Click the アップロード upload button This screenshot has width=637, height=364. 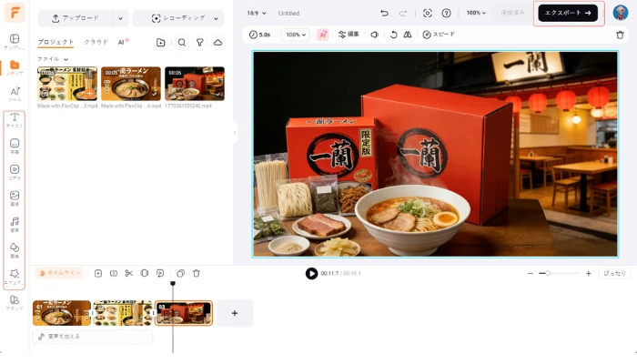[x=76, y=18]
